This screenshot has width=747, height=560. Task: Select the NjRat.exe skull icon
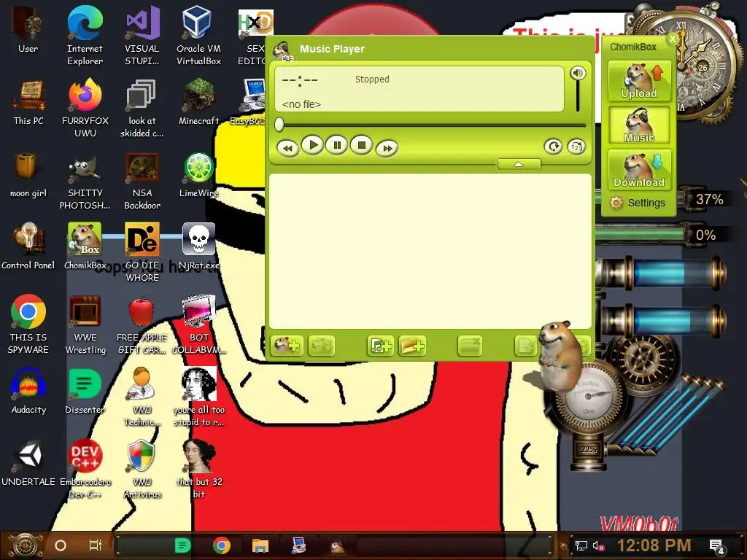tap(198, 246)
